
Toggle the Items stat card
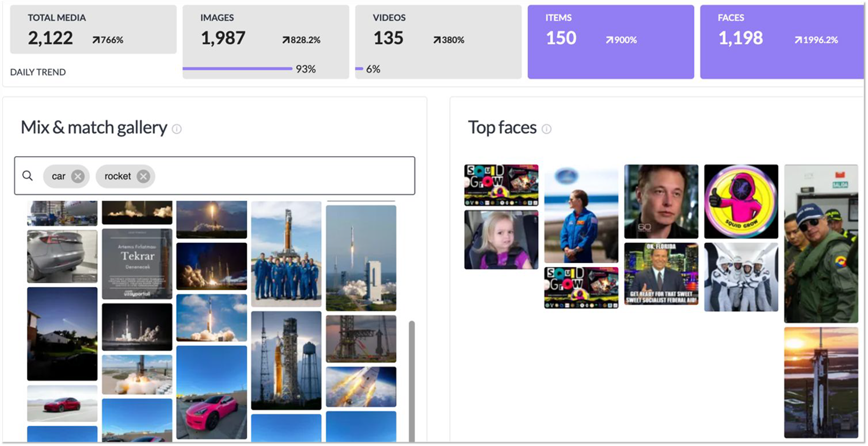coord(611,42)
